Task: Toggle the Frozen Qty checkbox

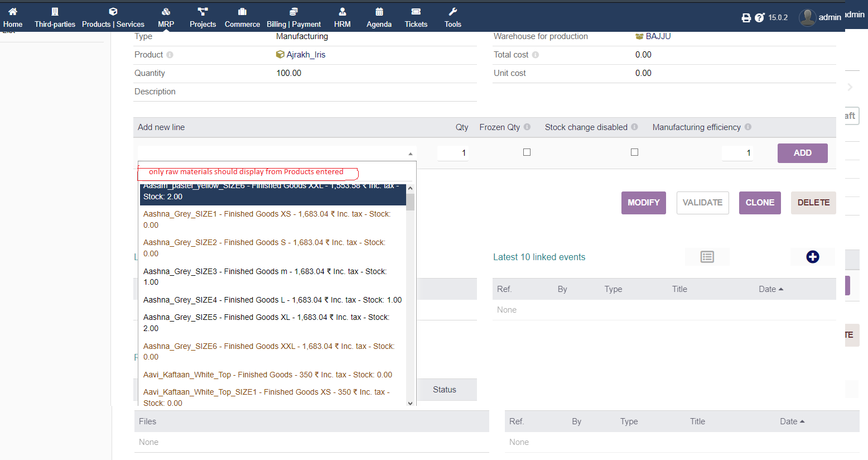Action: point(527,152)
